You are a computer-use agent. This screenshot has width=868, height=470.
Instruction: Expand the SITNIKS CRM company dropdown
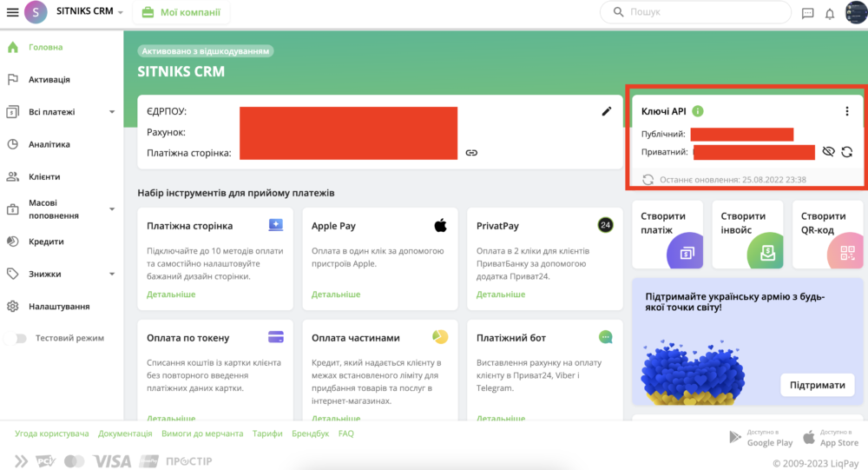[120, 12]
